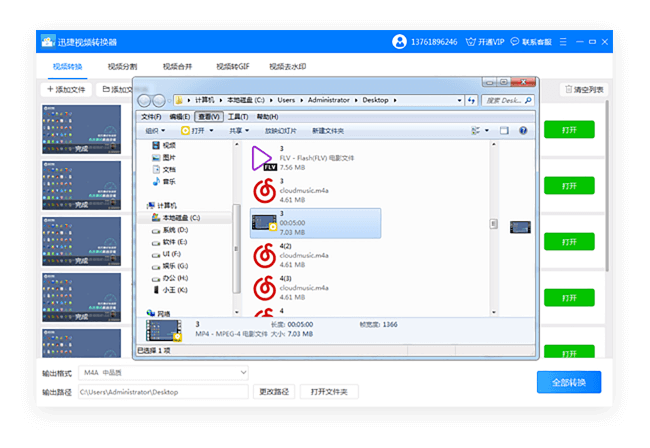Click the user account avatar icon

tap(399, 42)
